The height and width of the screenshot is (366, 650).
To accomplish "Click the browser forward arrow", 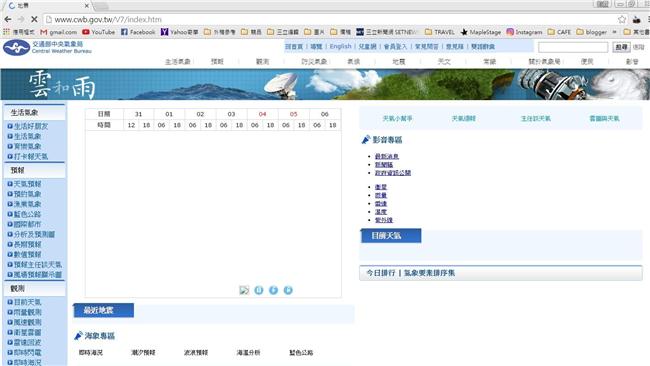I will pyautogui.click(x=21, y=19).
